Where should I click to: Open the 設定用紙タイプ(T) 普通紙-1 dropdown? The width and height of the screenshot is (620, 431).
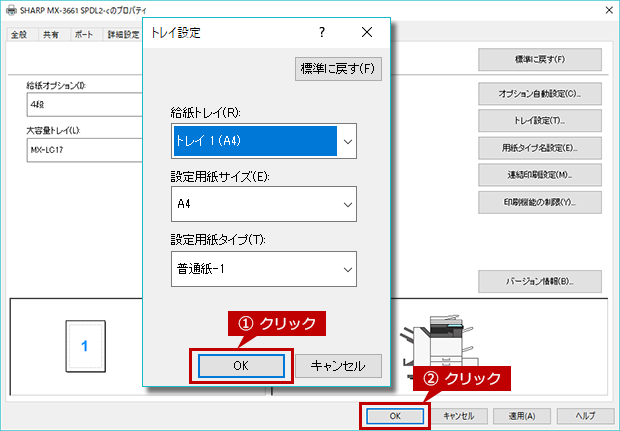point(264,269)
